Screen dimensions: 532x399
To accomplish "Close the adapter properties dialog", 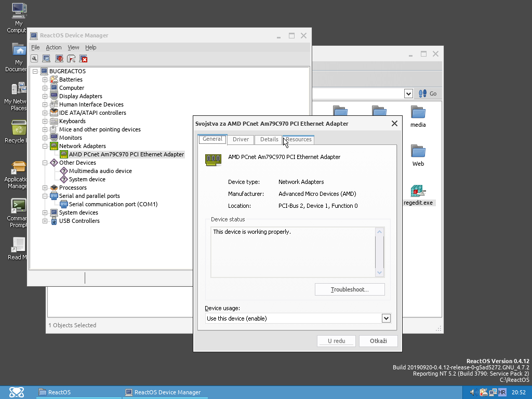I will (394, 124).
